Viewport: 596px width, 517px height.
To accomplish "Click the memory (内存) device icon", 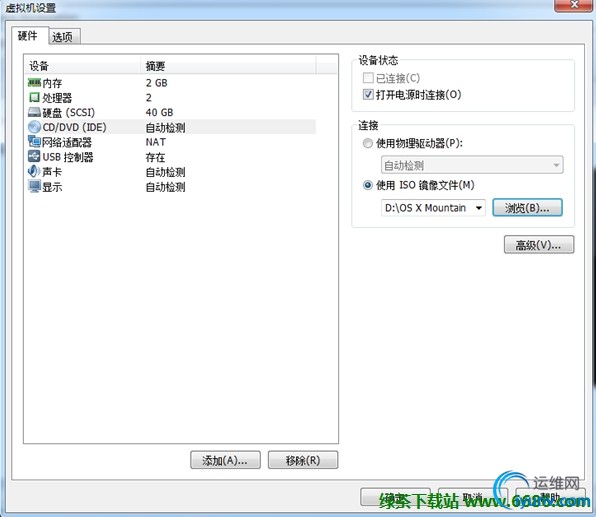I will pyautogui.click(x=34, y=82).
